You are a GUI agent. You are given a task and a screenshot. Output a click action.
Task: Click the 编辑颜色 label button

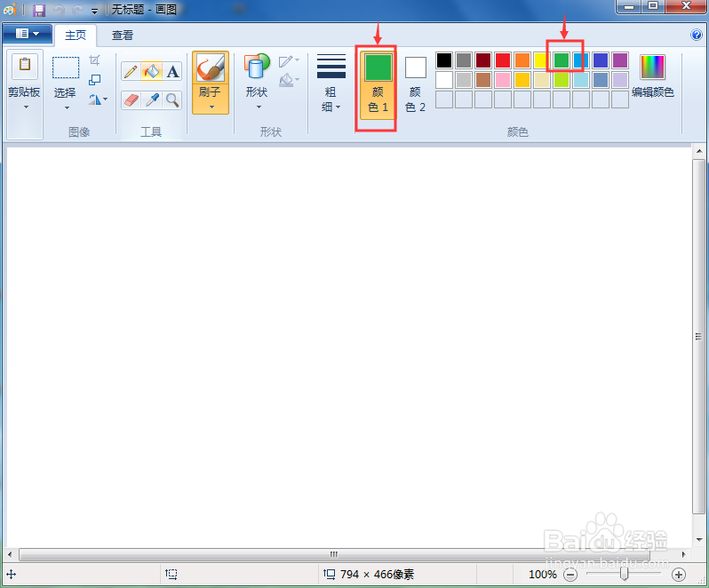coord(652,92)
